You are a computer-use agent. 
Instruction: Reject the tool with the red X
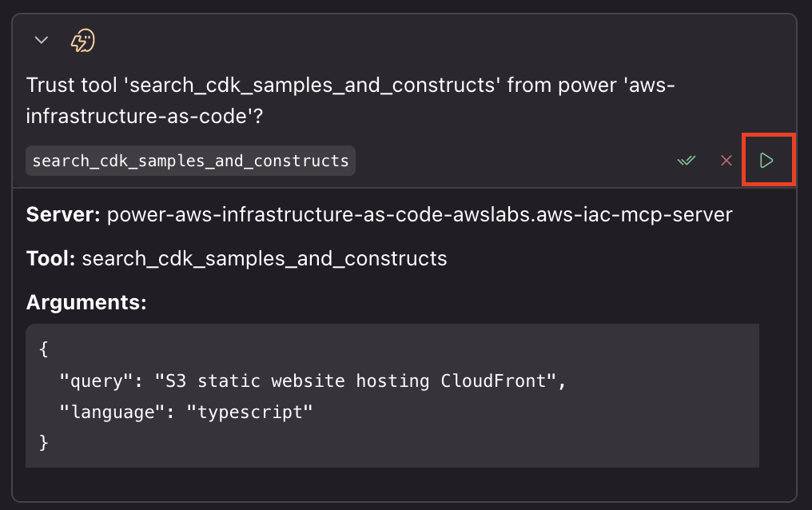point(726,161)
